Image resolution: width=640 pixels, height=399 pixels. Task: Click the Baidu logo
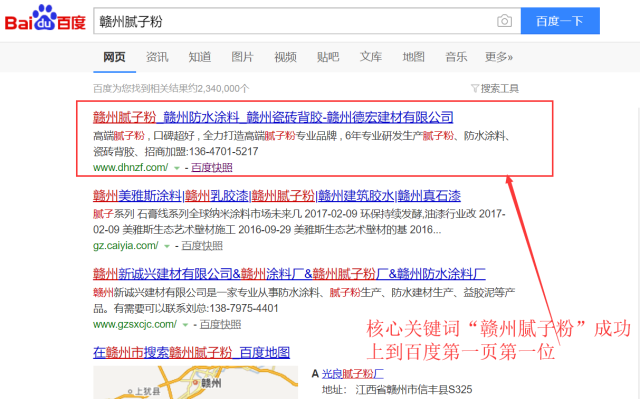click(45, 19)
